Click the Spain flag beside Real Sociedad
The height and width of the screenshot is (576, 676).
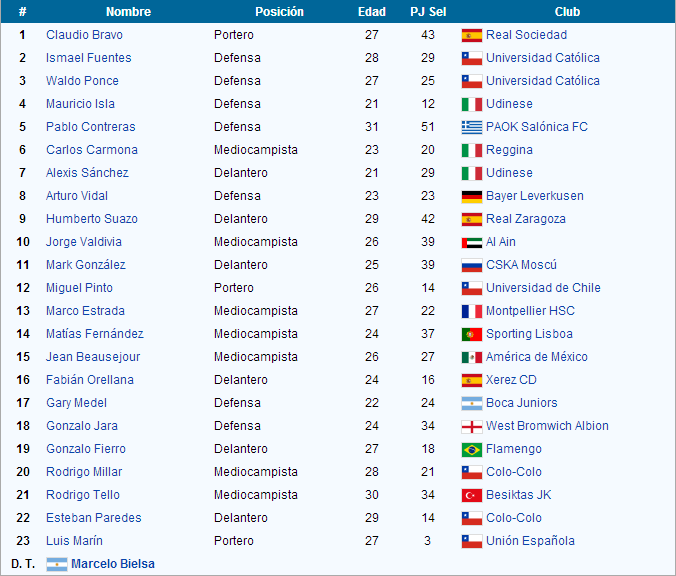click(x=472, y=35)
